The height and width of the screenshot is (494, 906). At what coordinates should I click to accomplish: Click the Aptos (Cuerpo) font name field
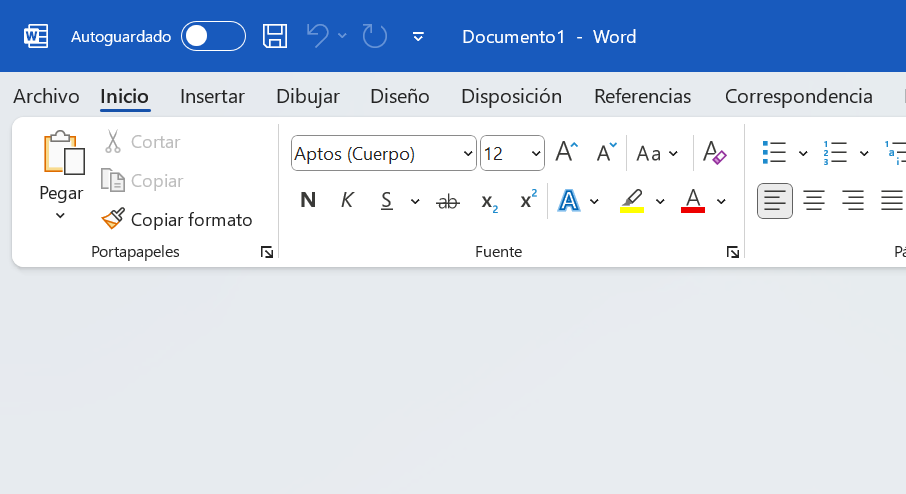[x=374, y=154]
